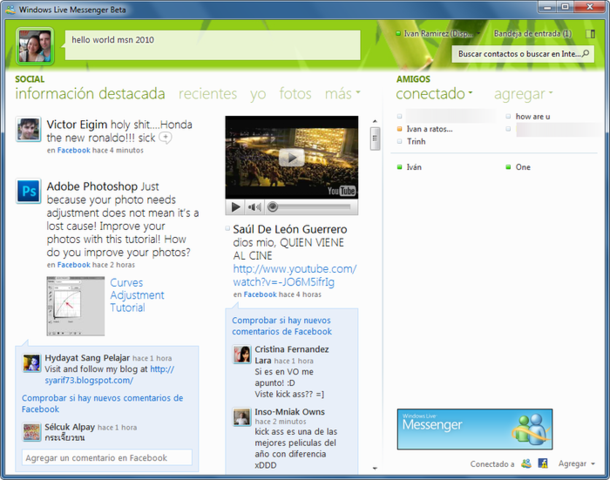Click the online status icon beside Iván
Image resolution: width=610 pixels, height=480 pixels.
(x=400, y=167)
